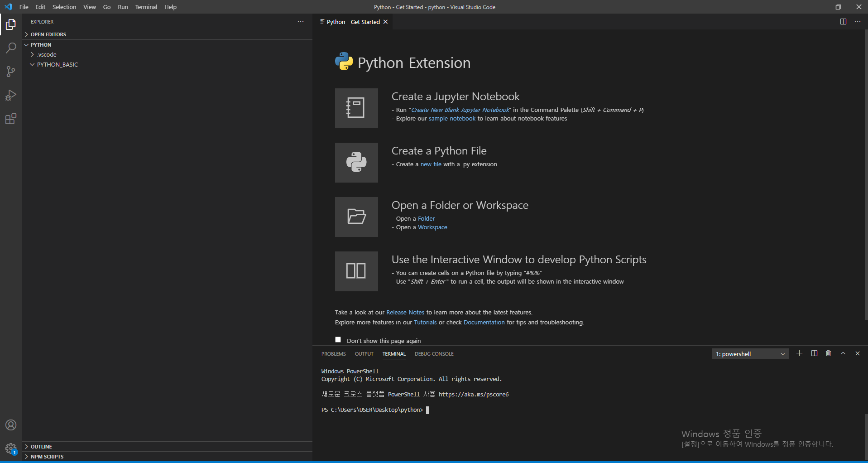The width and height of the screenshot is (868, 463).
Task: Switch to the Output panel tab
Action: tap(364, 354)
